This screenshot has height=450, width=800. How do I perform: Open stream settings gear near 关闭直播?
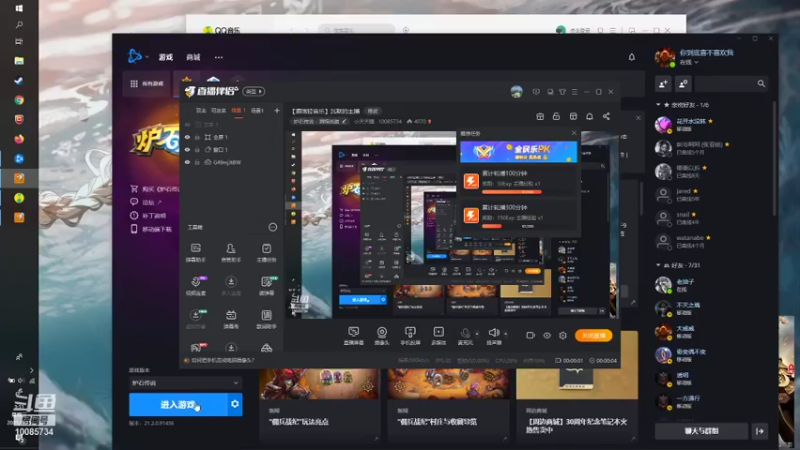(x=563, y=335)
